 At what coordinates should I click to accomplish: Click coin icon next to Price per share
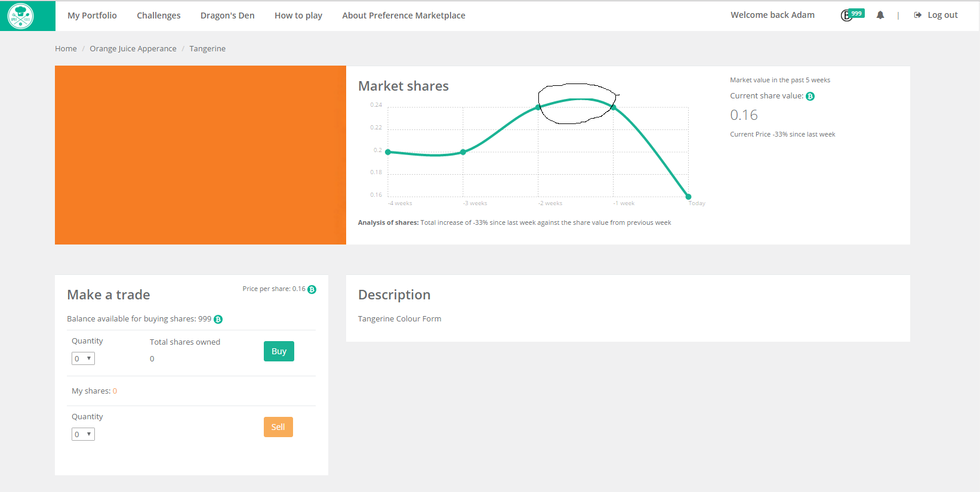(x=312, y=289)
